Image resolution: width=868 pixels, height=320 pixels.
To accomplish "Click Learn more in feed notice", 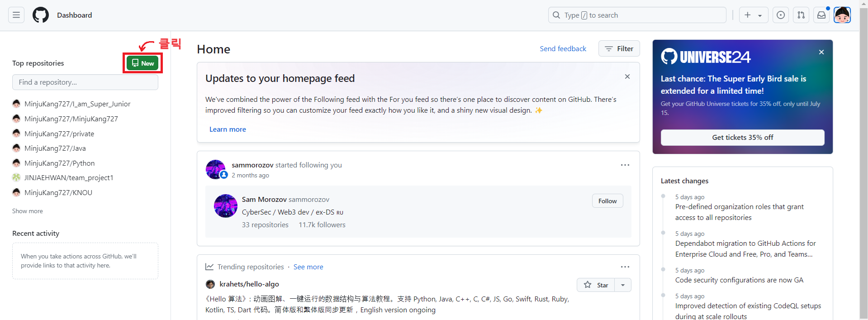I will 228,129.
